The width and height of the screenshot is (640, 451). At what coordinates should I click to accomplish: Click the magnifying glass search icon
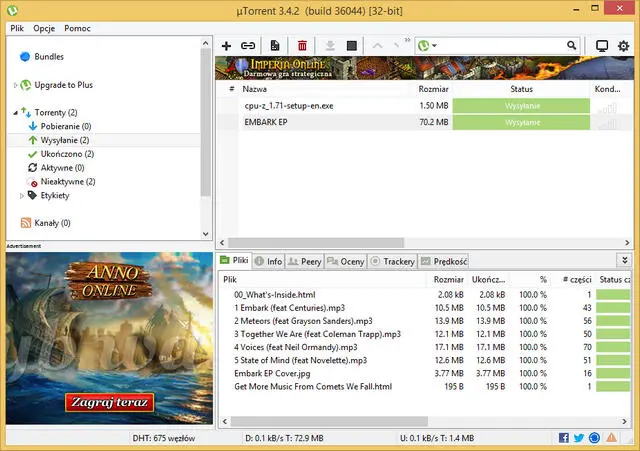(571, 45)
